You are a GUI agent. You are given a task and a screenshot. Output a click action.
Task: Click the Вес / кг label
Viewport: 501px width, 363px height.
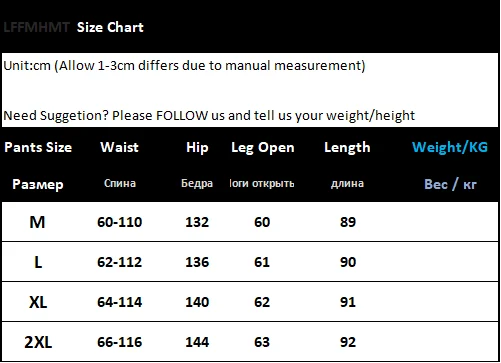(x=451, y=184)
